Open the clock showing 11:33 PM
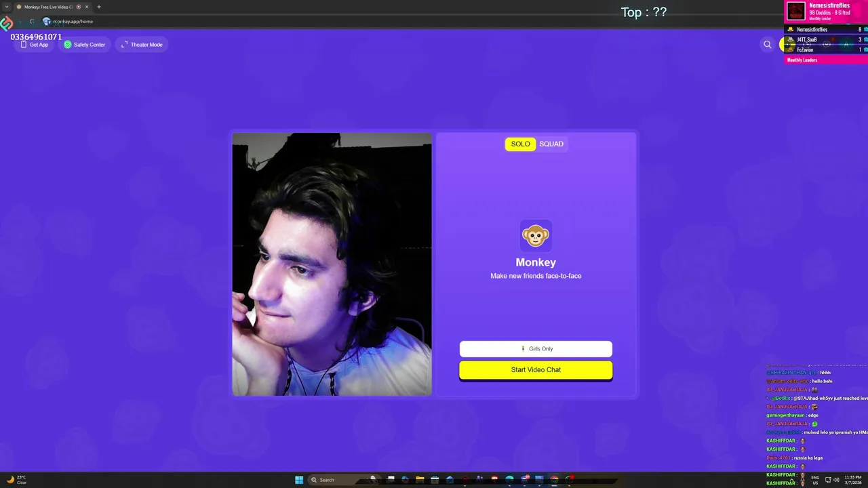The height and width of the screenshot is (488, 868). coord(852,480)
